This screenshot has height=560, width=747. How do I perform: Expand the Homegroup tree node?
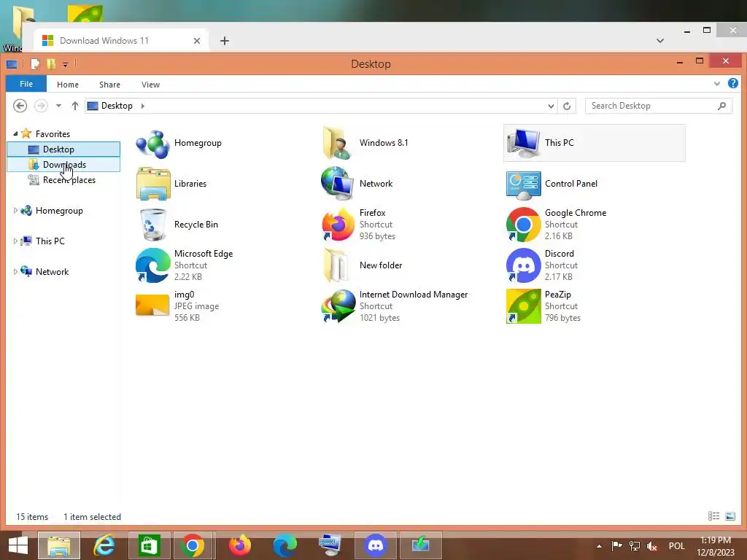tap(15, 211)
